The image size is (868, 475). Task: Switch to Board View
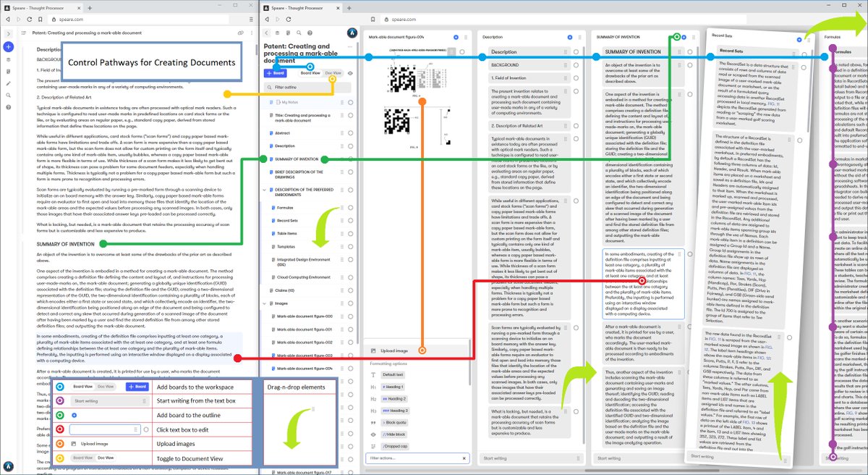pyautogui.click(x=311, y=73)
